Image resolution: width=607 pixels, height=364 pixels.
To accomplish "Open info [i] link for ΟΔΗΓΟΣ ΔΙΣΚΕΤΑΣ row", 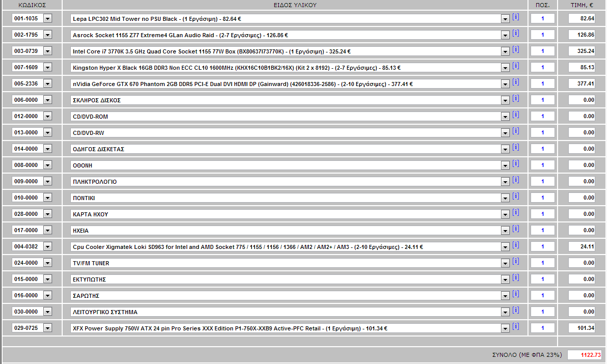I will point(516,147).
